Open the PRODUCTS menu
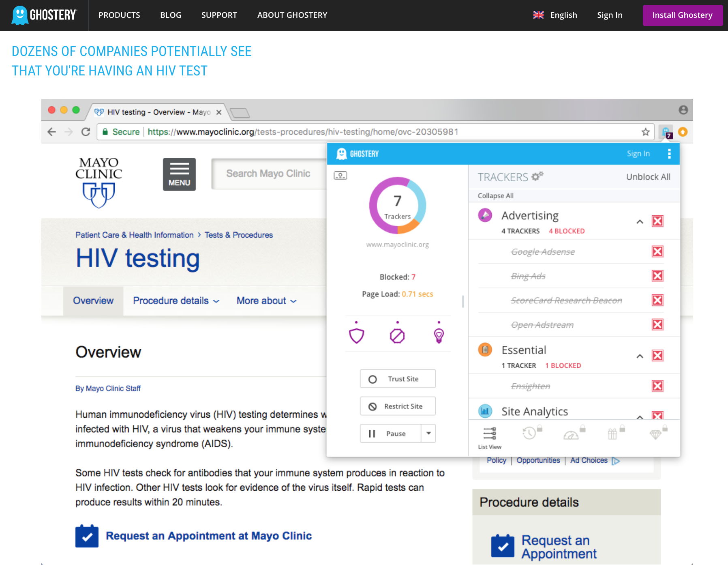The height and width of the screenshot is (571, 728). point(119,15)
